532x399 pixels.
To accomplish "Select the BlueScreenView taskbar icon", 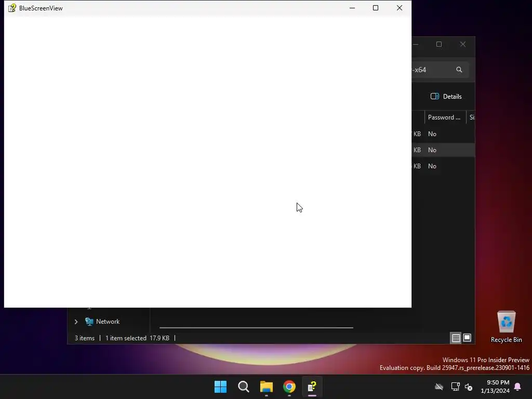I will [x=312, y=387].
